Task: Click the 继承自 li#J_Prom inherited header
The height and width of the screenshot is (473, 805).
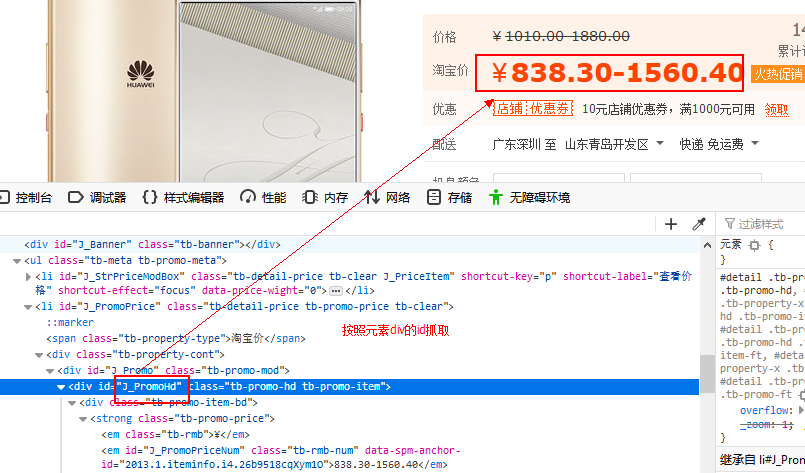Action: click(762, 460)
